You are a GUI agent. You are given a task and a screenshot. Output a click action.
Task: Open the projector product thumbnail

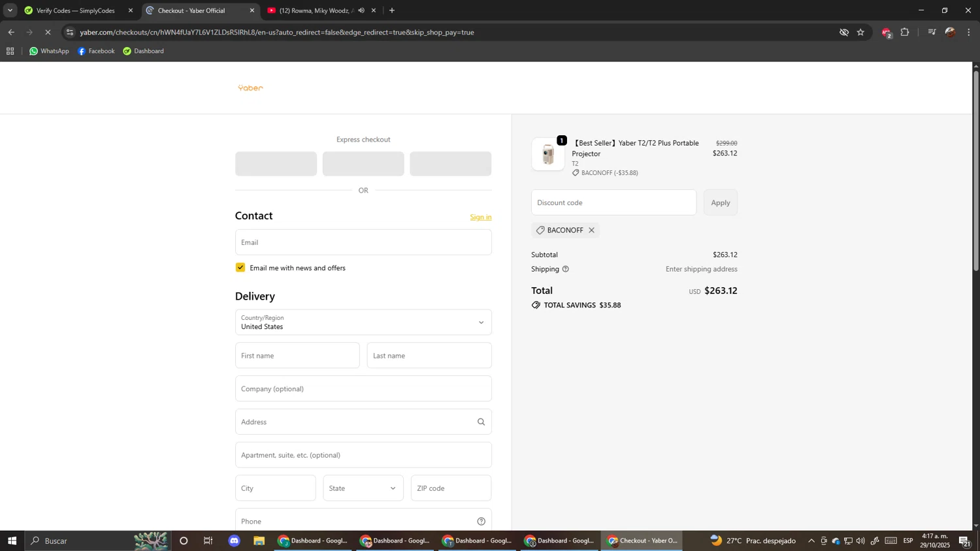(x=548, y=155)
